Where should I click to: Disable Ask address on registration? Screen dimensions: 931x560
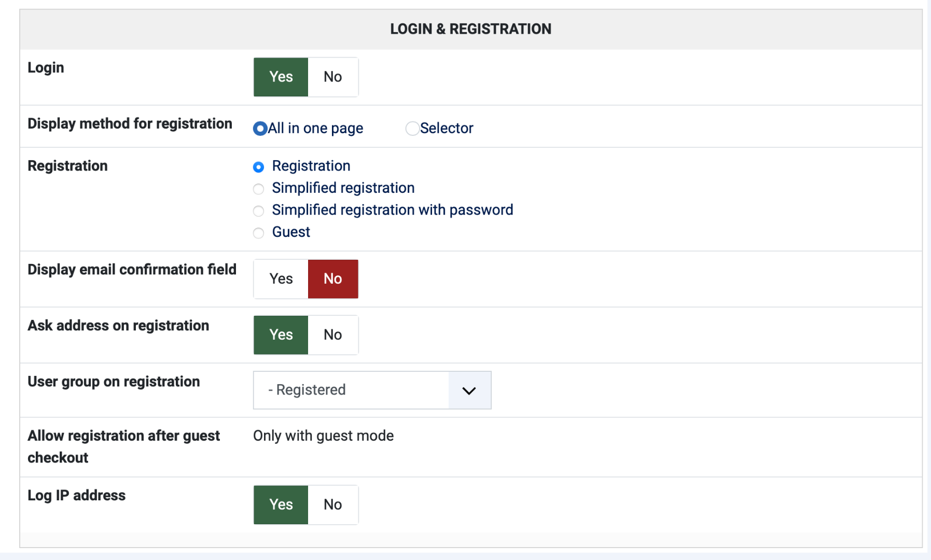[332, 335]
